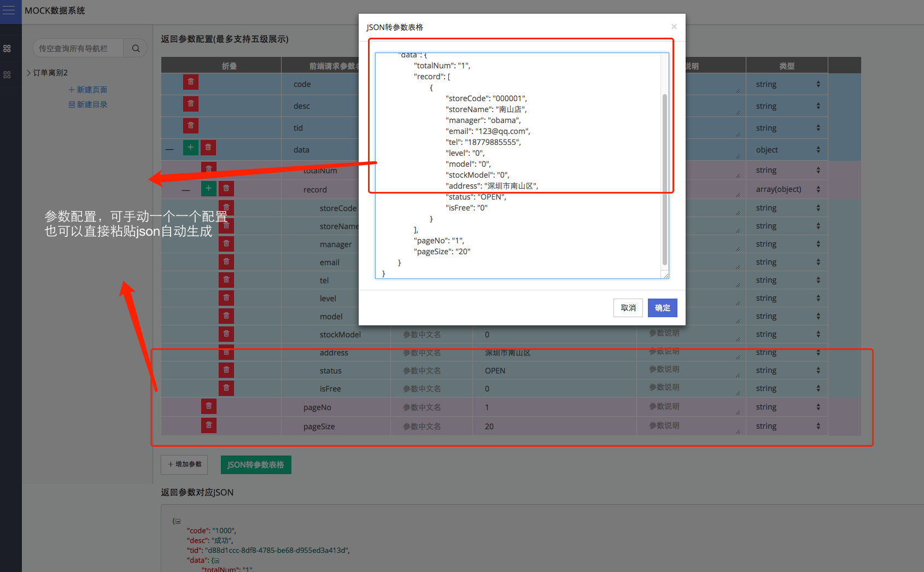The width and height of the screenshot is (924, 572).
Task: Open type dropdown for tid row
Action: [x=787, y=128]
